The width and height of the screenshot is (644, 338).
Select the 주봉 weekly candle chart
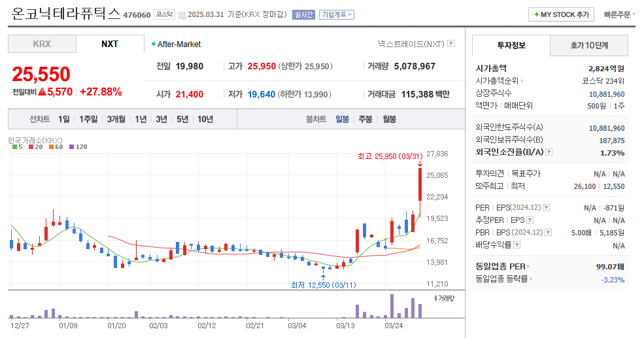click(365, 119)
